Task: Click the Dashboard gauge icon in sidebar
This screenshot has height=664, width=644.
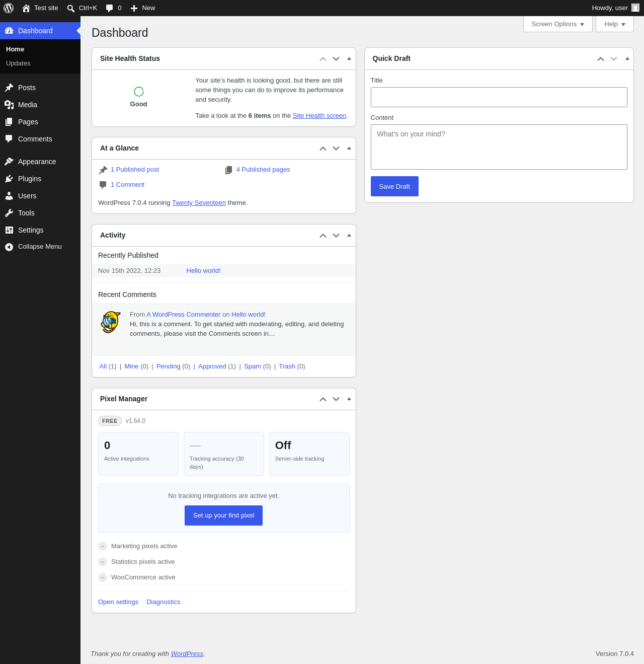Action: 9,31
